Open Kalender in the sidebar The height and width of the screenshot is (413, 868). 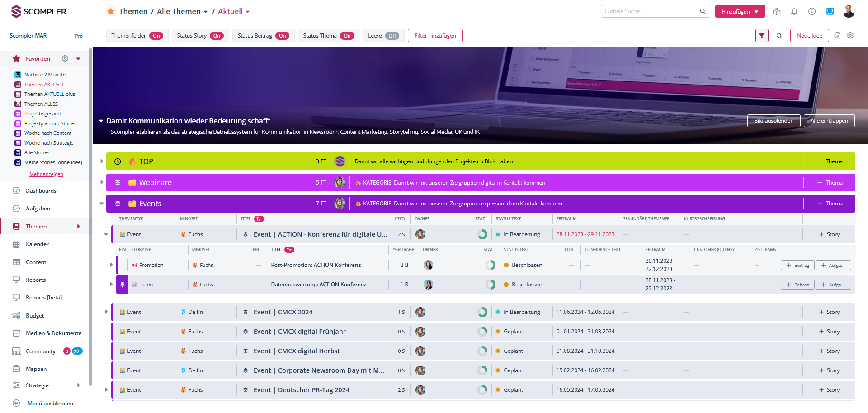tap(37, 244)
